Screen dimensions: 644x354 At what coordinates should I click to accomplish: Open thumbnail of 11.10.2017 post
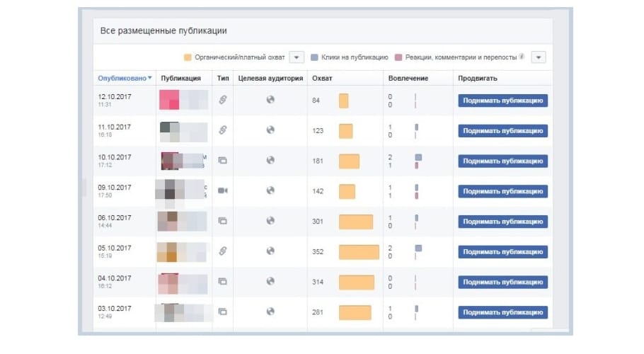point(169,132)
